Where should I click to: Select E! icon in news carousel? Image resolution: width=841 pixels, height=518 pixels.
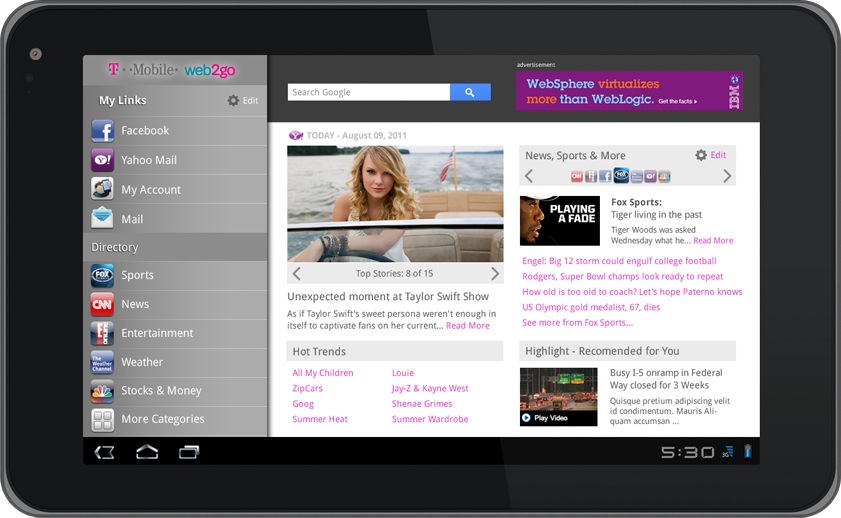(x=591, y=176)
